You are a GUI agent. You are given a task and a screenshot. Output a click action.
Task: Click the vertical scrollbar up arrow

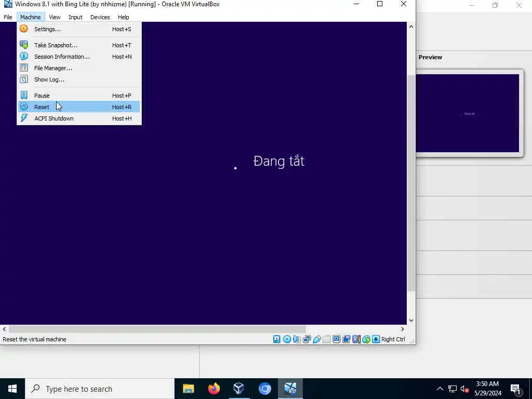pyautogui.click(x=411, y=26)
